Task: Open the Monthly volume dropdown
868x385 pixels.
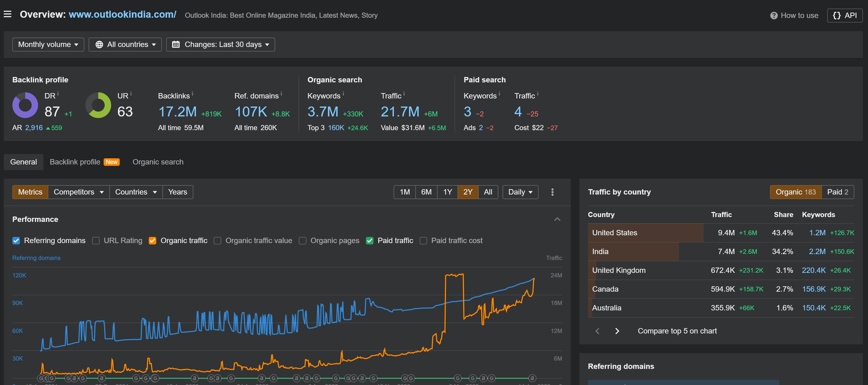Action: coord(48,45)
